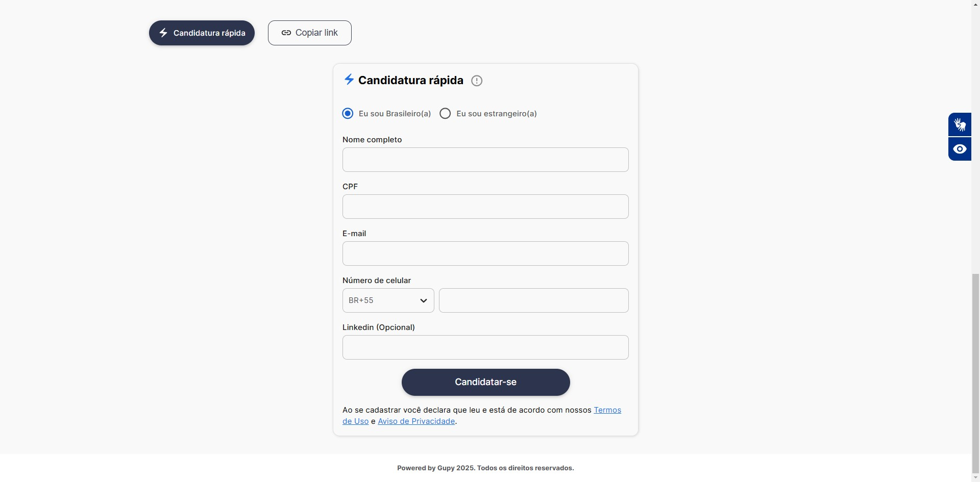980x482 pixels.
Task: Select Eu sou estrangeiro(a) radio option
Action: click(445, 113)
